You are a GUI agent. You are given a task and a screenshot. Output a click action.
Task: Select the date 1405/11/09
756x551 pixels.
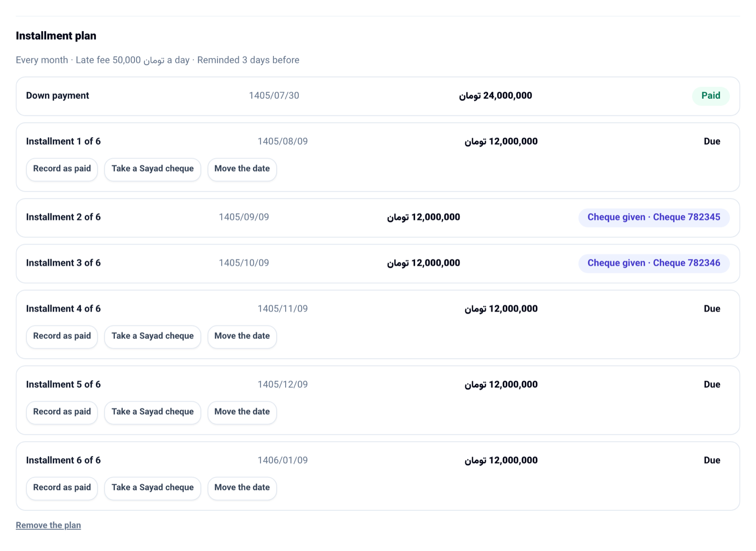pos(283,309)
